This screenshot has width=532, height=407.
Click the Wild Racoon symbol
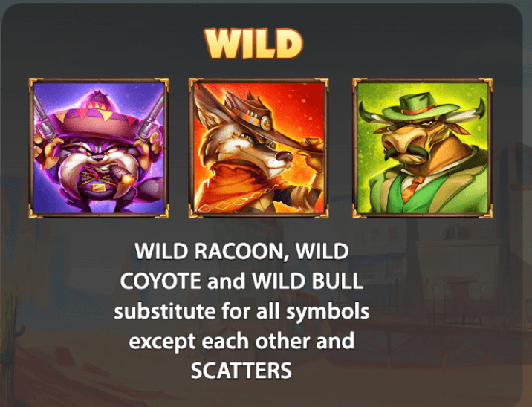pos(98,148)
